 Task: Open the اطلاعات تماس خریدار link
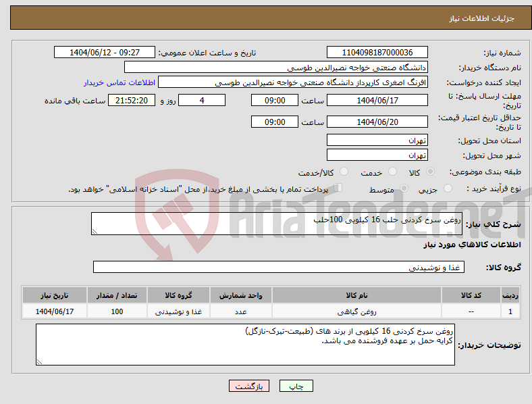119,82
